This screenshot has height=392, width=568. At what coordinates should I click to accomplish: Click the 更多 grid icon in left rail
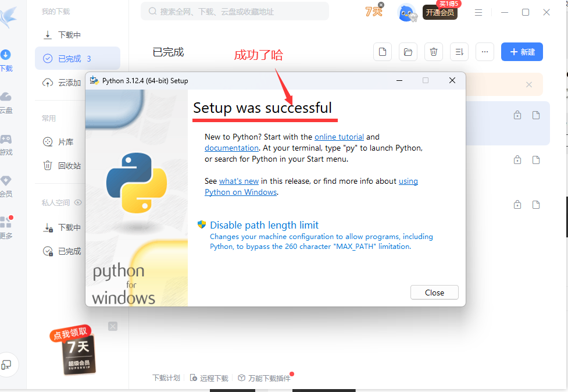[x=6, y=228]
